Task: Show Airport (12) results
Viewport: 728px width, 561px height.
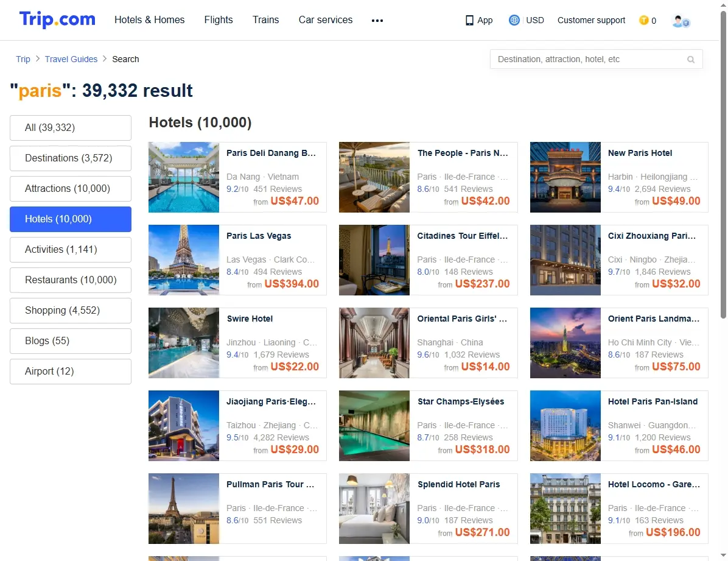Action: (71, 372)
